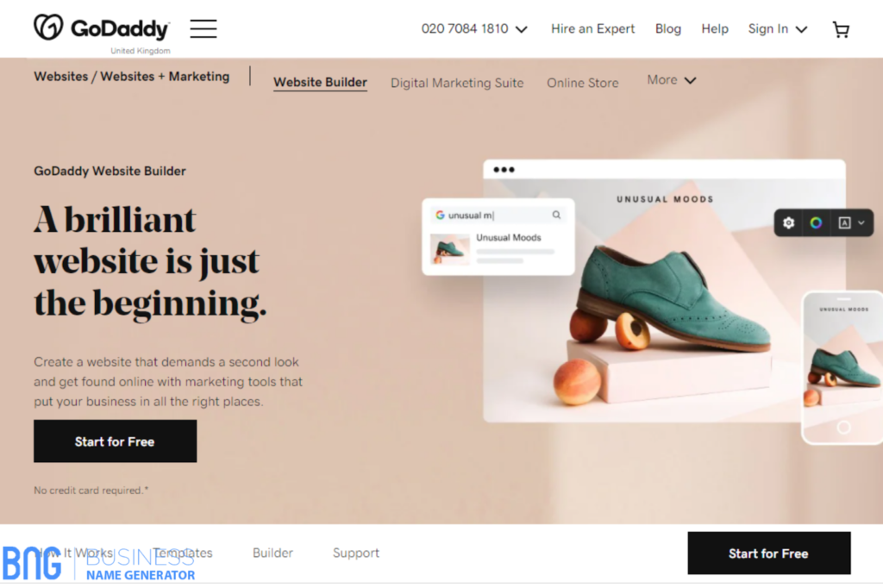Viewport: 883px width, 588px height.
Task: Click the hero Start for Free button
Action: point(115,441)
